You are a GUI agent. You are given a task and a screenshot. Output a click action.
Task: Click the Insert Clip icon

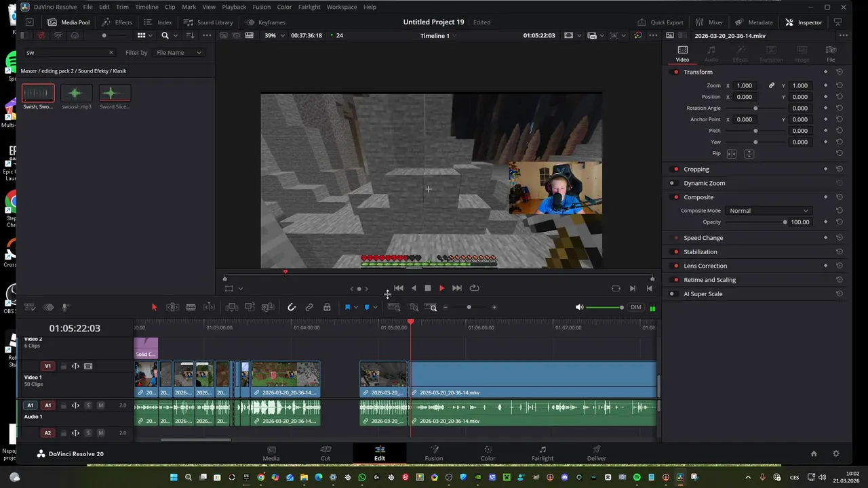pyautogui.click(x=231, y=307)
